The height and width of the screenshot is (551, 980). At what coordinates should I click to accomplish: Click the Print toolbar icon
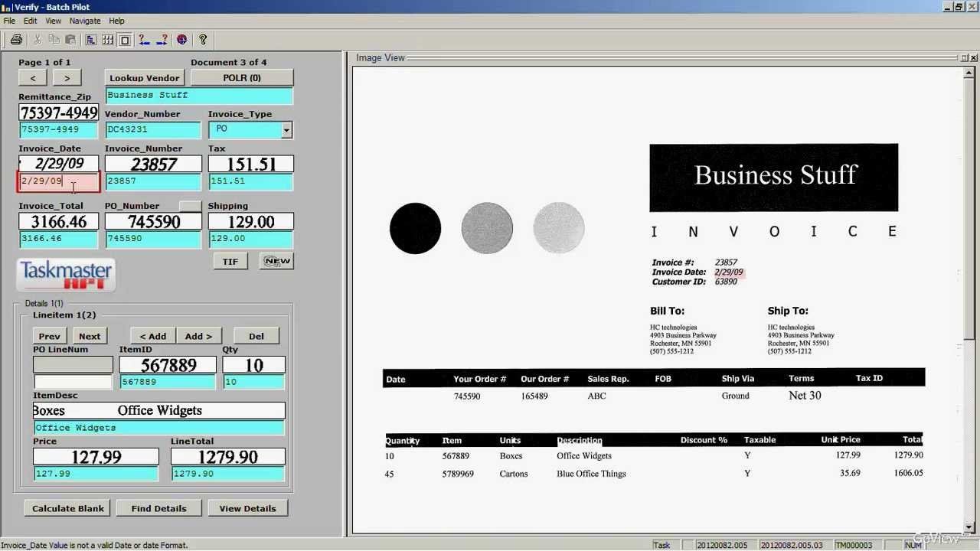tap(16, 40)
